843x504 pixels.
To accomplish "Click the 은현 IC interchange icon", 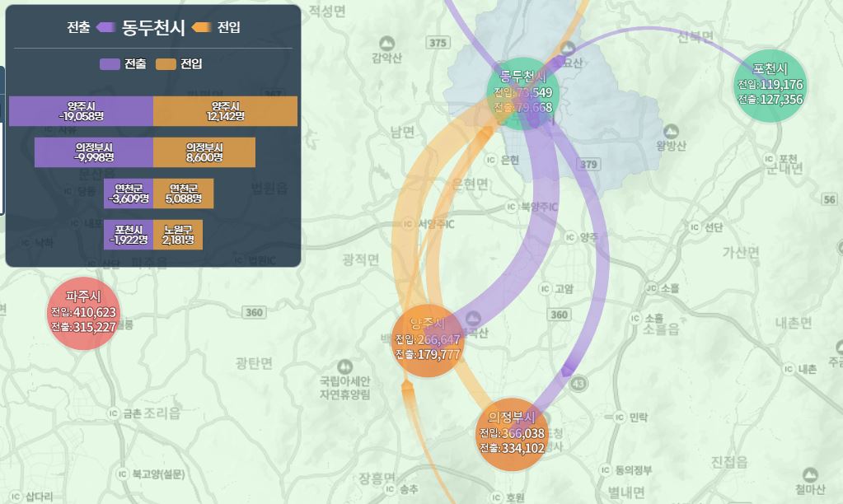I will coord(491,160).
